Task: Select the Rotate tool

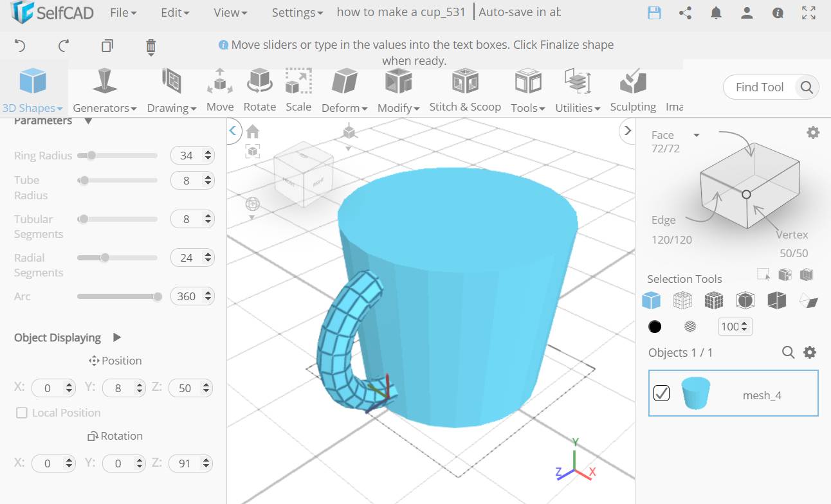Action: (x=259, y=90)
